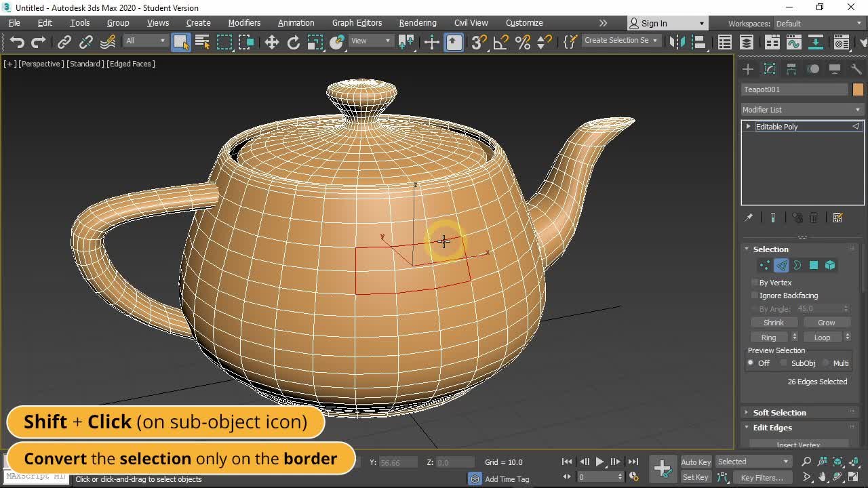
Task: Check the Ignore Backfacing option
Action: coord(755,296)
